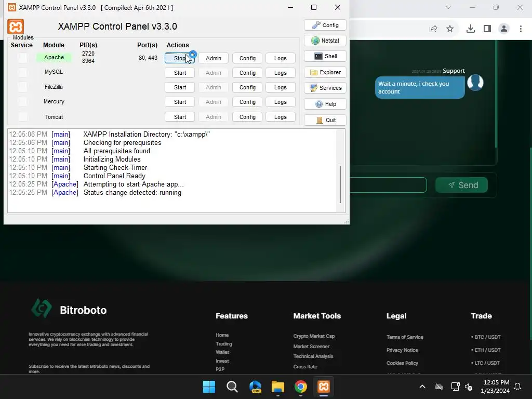Open XAMPP global Config with wrench icon

click(x=325, y=25)
